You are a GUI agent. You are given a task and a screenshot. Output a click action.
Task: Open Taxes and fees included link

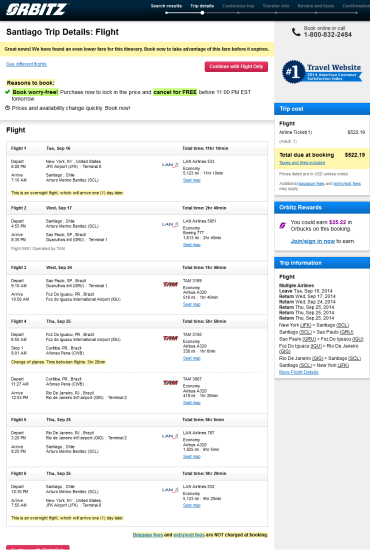point(302,163)
